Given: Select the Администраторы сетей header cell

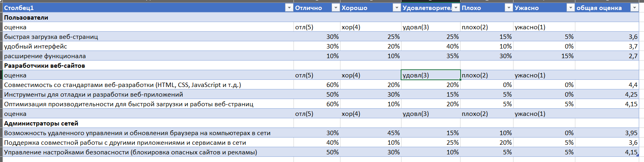Looking at the screenshot, I should click(x=148, y=123).
